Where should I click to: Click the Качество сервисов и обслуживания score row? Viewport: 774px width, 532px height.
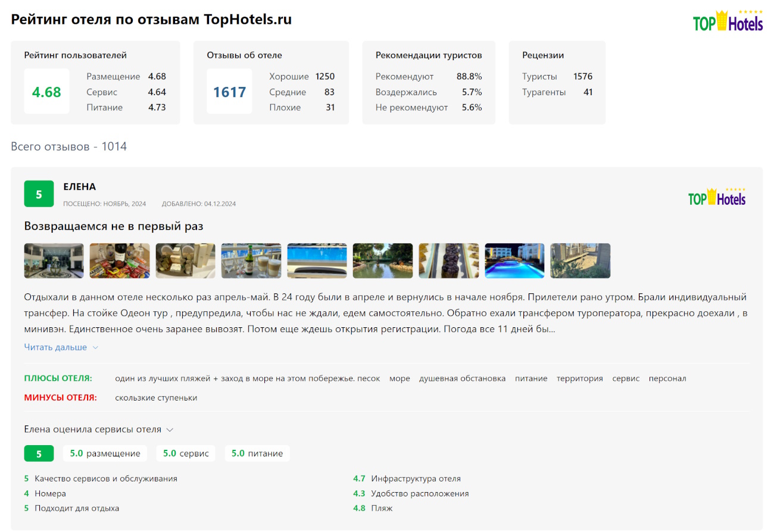pyautogui.click(x=101, y=478)
